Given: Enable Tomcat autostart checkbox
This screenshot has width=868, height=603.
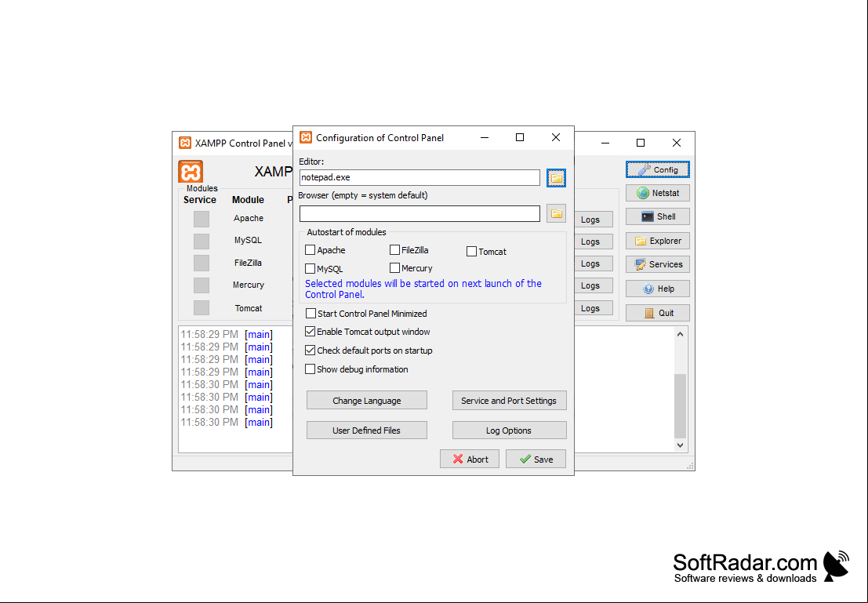Looking at the screenshot, I should [x=472, y=252].
